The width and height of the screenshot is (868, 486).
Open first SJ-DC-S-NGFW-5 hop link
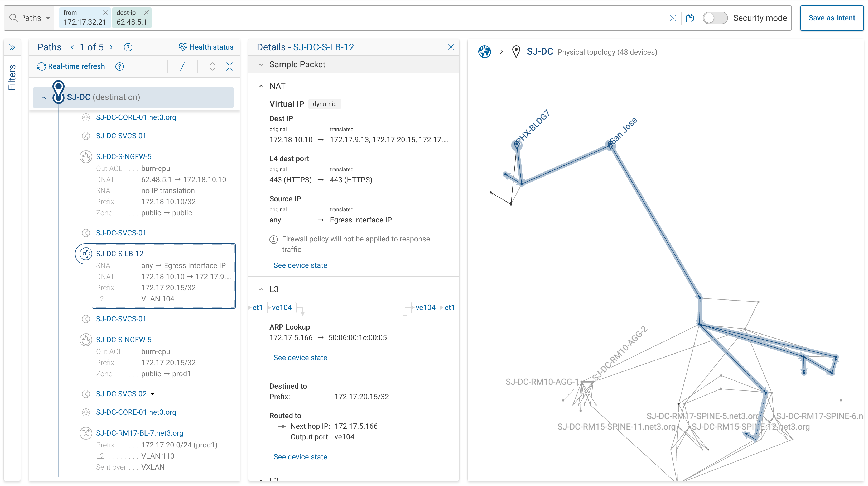pyautogui.click(x=124, y=156)
